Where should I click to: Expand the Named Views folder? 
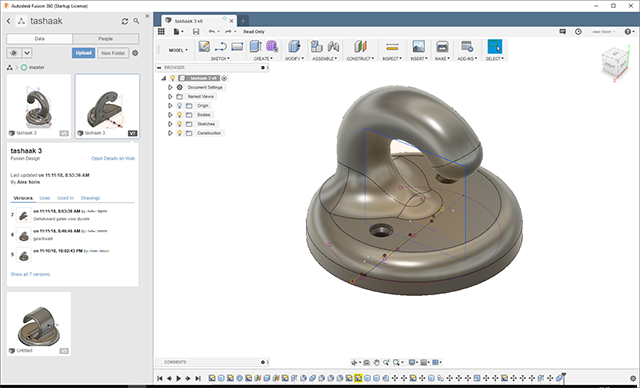170,96
